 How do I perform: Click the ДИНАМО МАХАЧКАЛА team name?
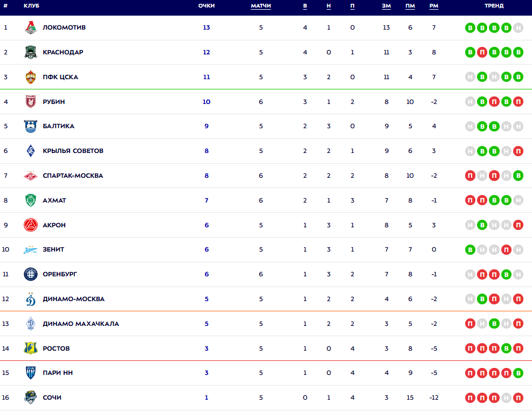point(81,324)
